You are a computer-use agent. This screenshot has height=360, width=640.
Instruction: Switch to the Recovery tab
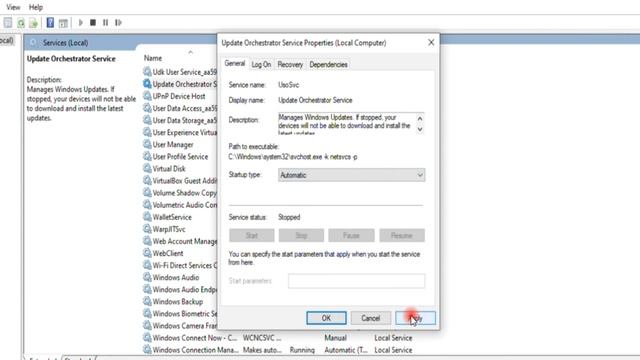pyautogui.click(x=290, y=64)
